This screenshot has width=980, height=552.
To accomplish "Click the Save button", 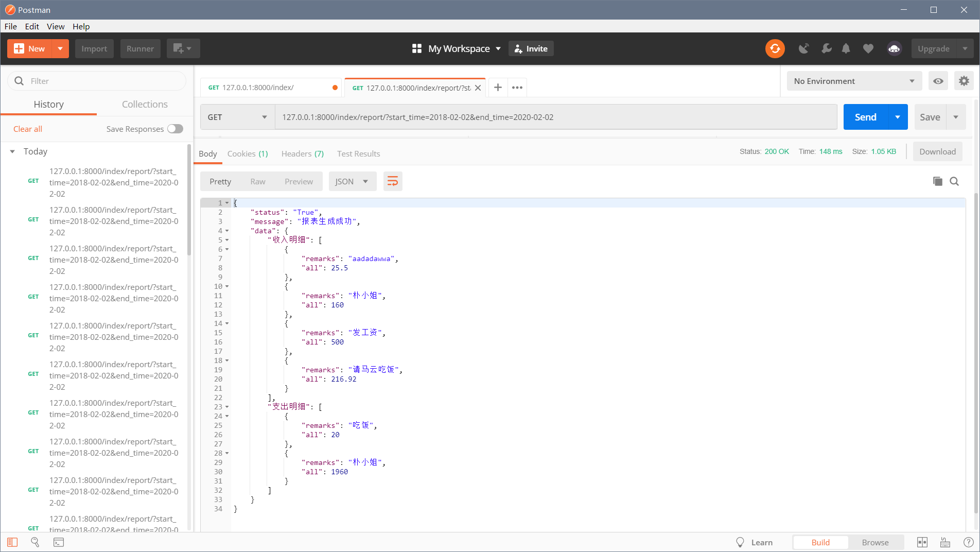I will click(930, 117).
